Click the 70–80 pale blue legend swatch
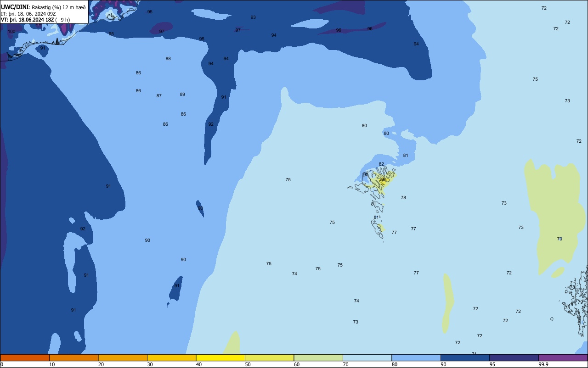 (367, 357)
